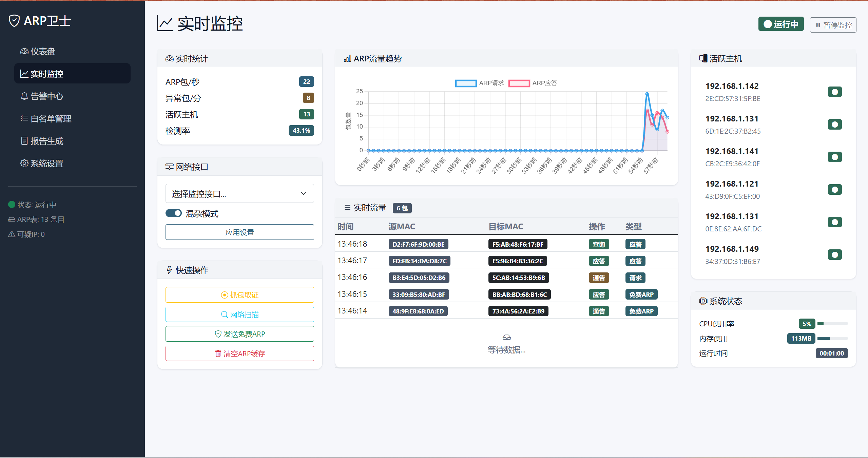
Task: Click the gear icon beside 系统设置
Action: pyautogui.click(x=24, y=164)
